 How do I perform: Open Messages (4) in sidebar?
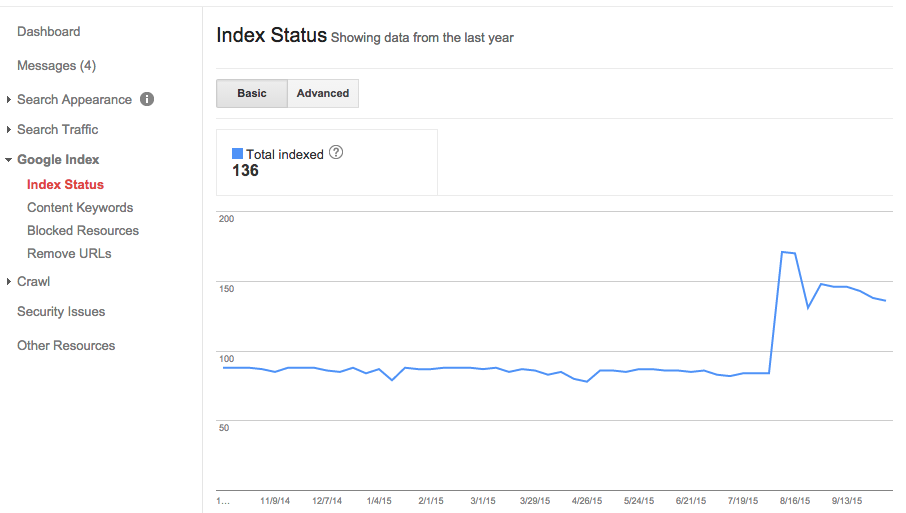[x=56, y=66]
